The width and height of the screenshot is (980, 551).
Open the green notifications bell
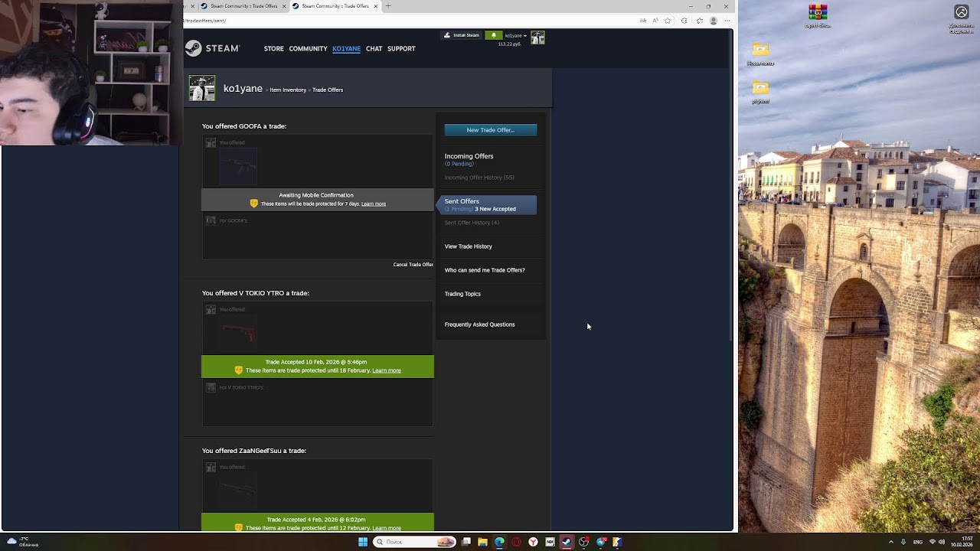[494, 35]
